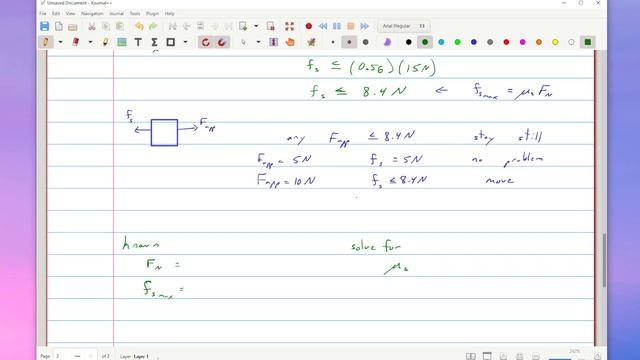This screenshot has height=360, width=640.
Task: Undo the last stroke
Action: (139, 26)
